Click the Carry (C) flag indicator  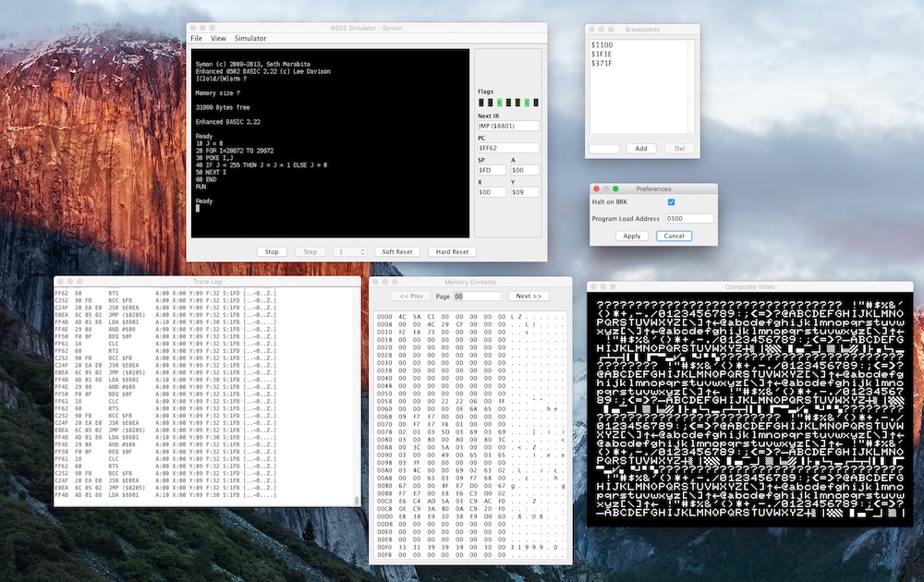pos(536,103)
